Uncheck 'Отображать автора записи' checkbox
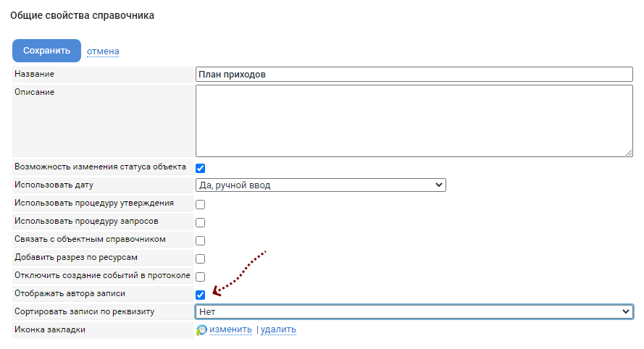The image size is (644, 349). pos(201,295)
